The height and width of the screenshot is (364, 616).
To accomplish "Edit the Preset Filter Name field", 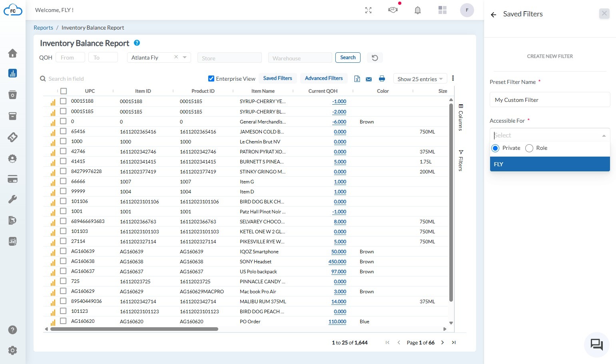I will [550, 100].
